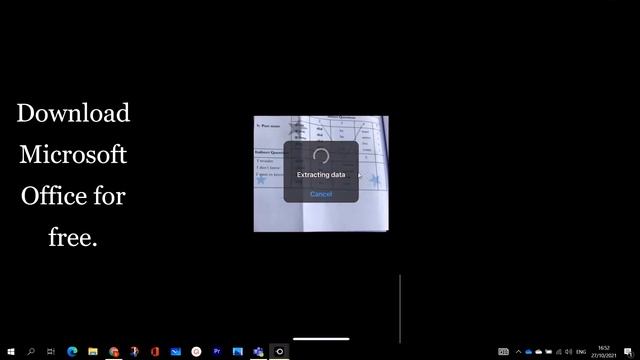This screenshot has height=360, width=640.
Task: Open File Explorer from the taskbar
Action: (x=93, y=351)
